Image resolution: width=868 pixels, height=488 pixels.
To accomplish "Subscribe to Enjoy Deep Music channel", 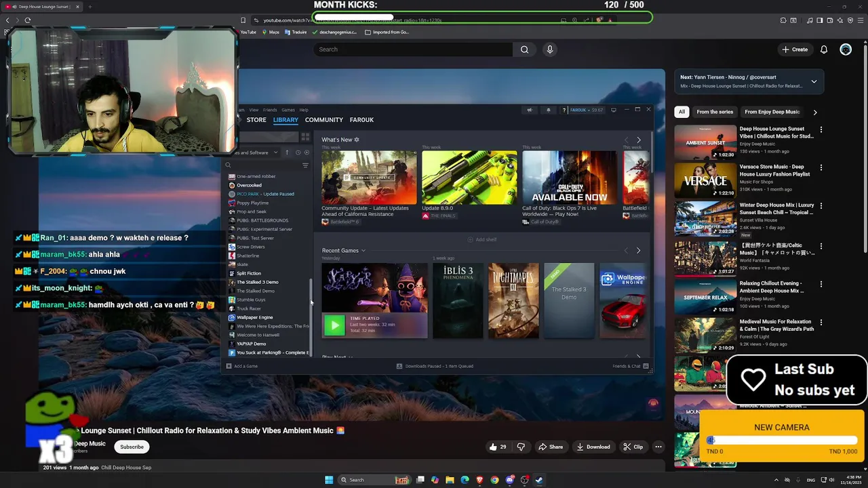I will (x=132, y=447).
